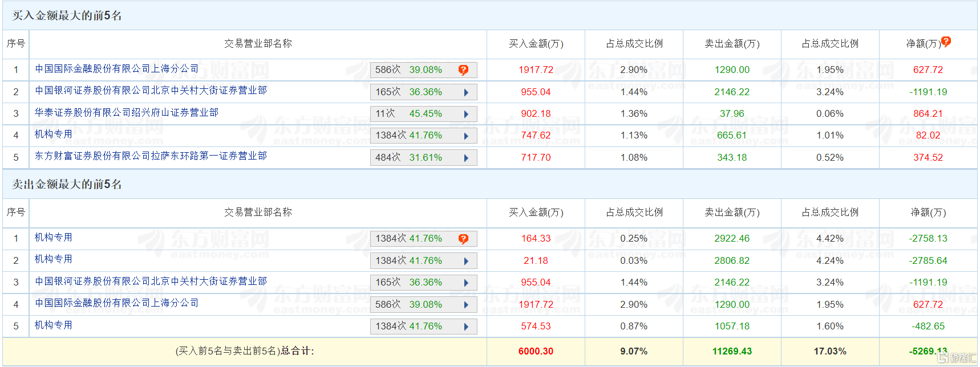The width and height of the screenshot is (980, 367).
Task: Open 机构专用 link in the row with 2922.46
Action: (54, 237)
